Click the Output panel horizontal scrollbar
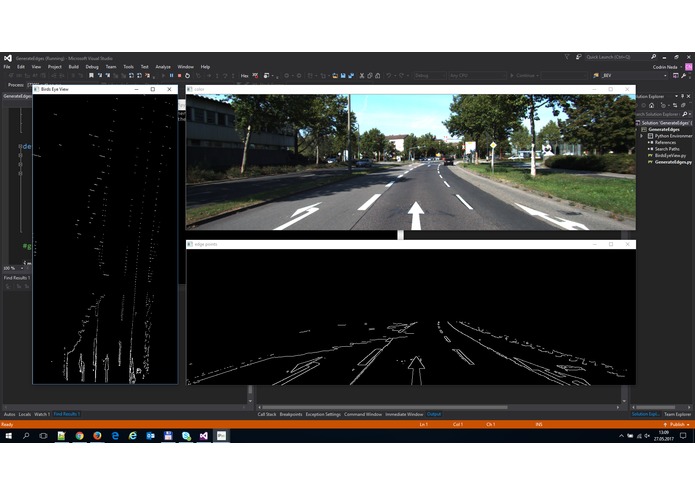The width and height of the screenshot is (695, 494). click(x=385, y=407)
